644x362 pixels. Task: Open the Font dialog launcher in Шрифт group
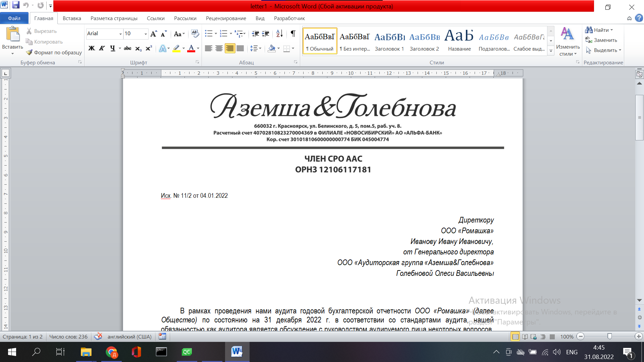coord(197,62)
